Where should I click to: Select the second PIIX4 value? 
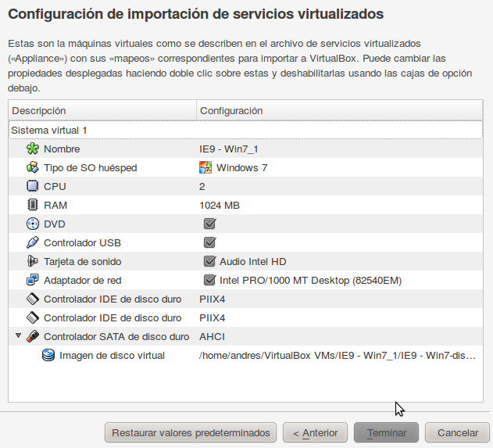(213, 317)
